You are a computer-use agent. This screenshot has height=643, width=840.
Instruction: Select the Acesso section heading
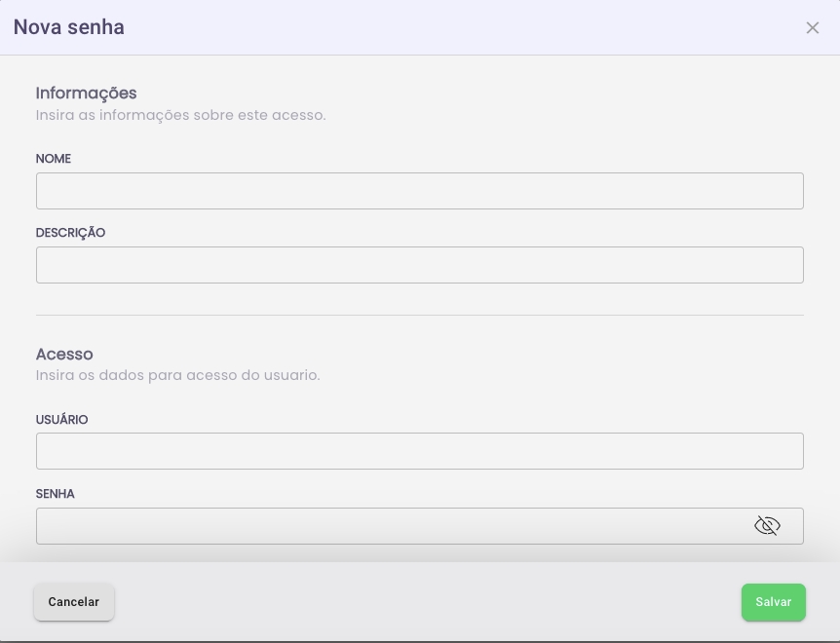64,354
